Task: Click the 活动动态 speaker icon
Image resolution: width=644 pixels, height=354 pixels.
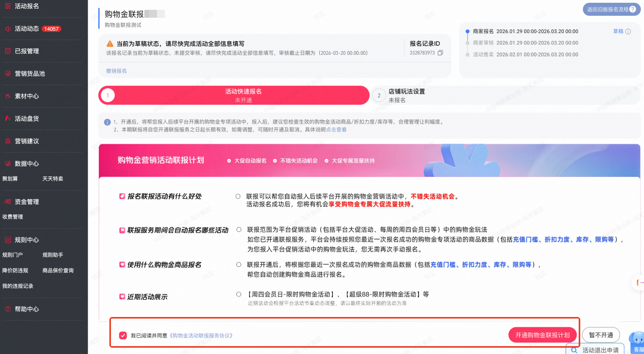Action: pyautogui.click(x=7, y=28)
